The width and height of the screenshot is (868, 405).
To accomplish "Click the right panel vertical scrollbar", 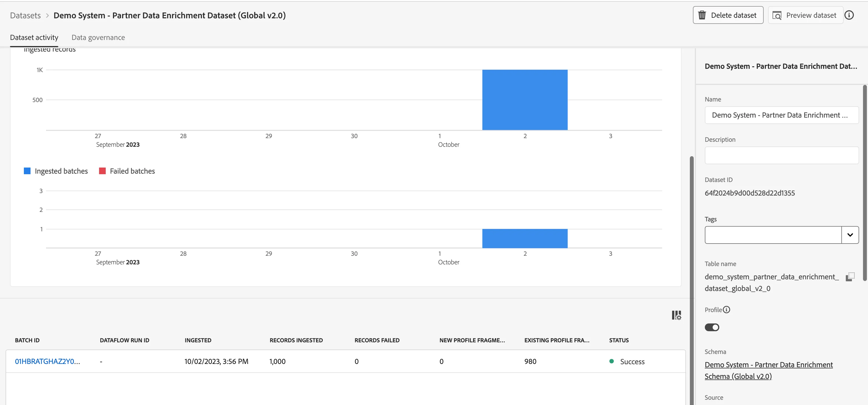I will [865, 183].
